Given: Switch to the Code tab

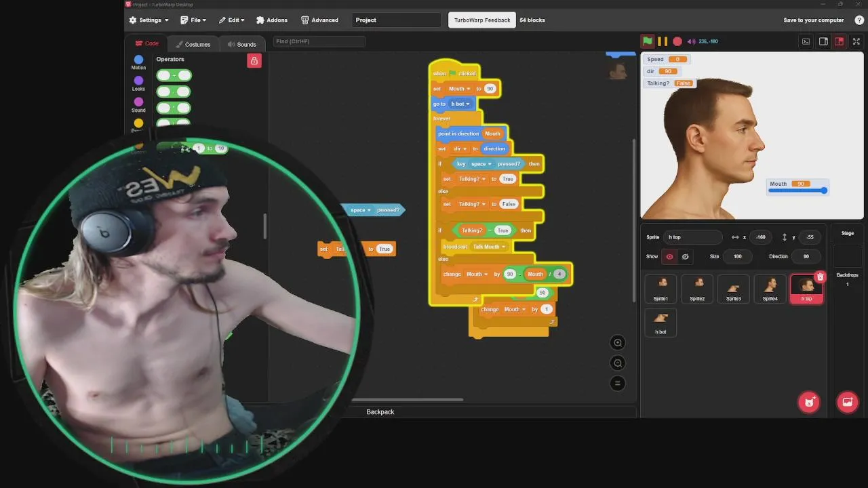Looking at the screenshot, I should 146,43.
